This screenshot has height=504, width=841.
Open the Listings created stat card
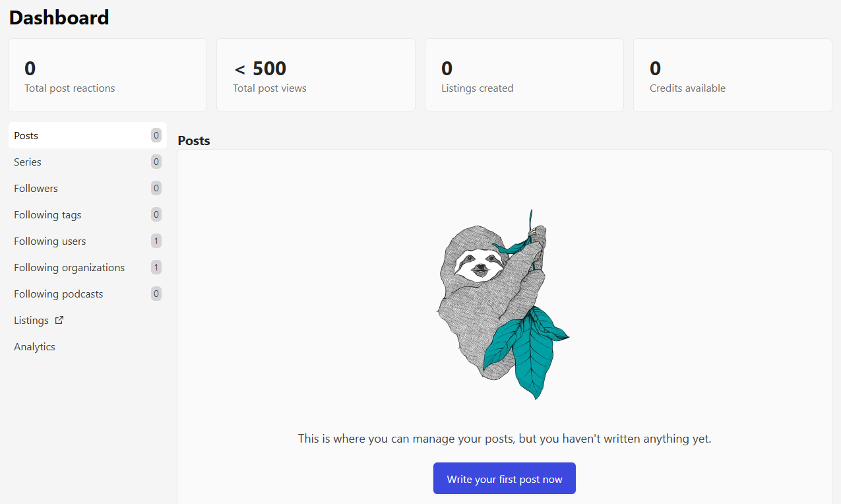click(x=524, y=75)
